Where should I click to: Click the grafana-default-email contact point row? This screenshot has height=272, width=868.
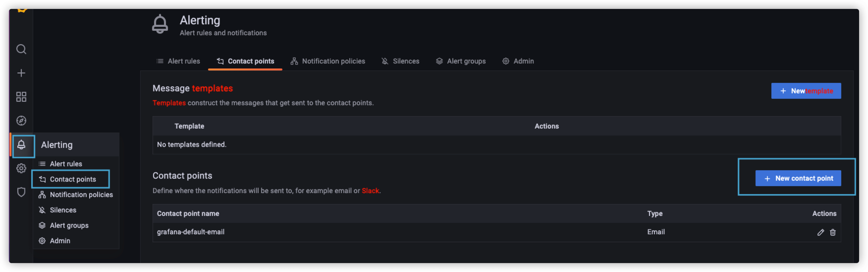tap(497, 232)
